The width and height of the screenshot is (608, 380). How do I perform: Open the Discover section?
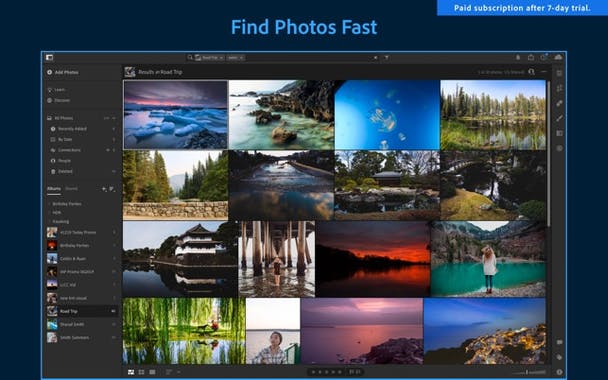(x=59, y=100)
